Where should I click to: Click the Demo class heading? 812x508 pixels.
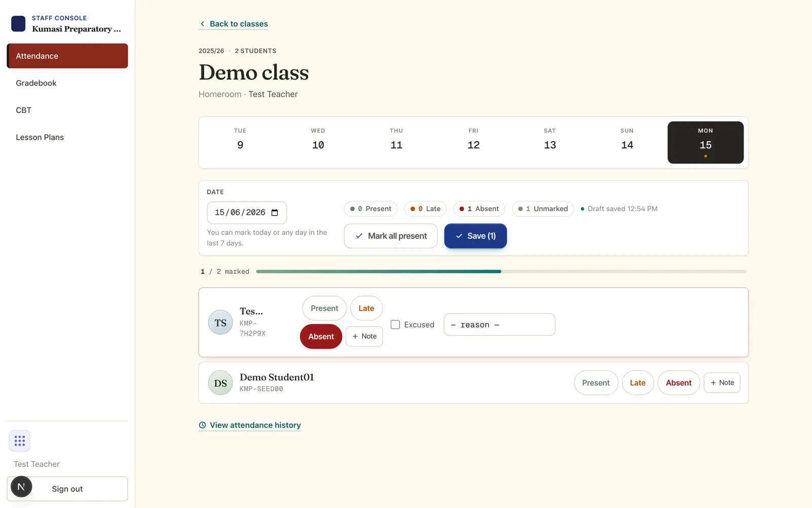(254, 72)
